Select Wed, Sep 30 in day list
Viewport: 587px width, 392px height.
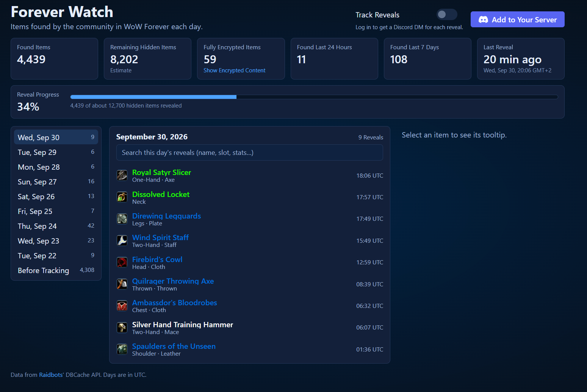point(56,137)
